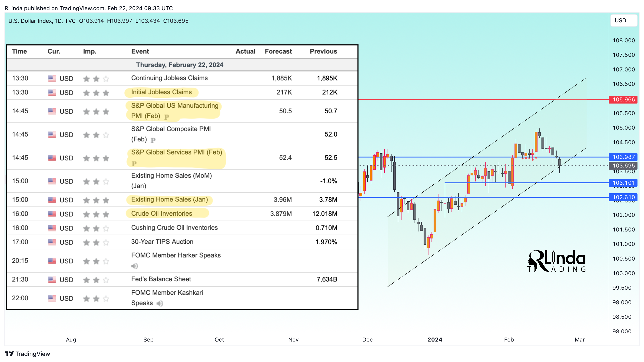Open the Fed's Balance Sheet event
Screen dimensions: 644x362
click(x=161, y=279)
